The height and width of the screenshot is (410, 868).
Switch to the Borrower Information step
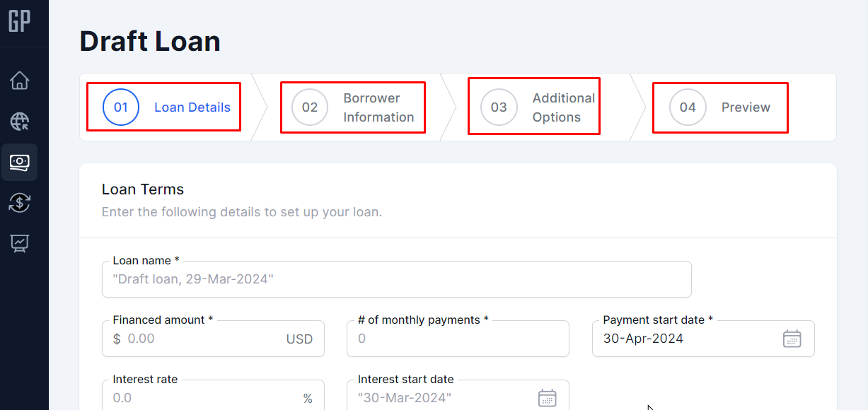click(353, 107)
